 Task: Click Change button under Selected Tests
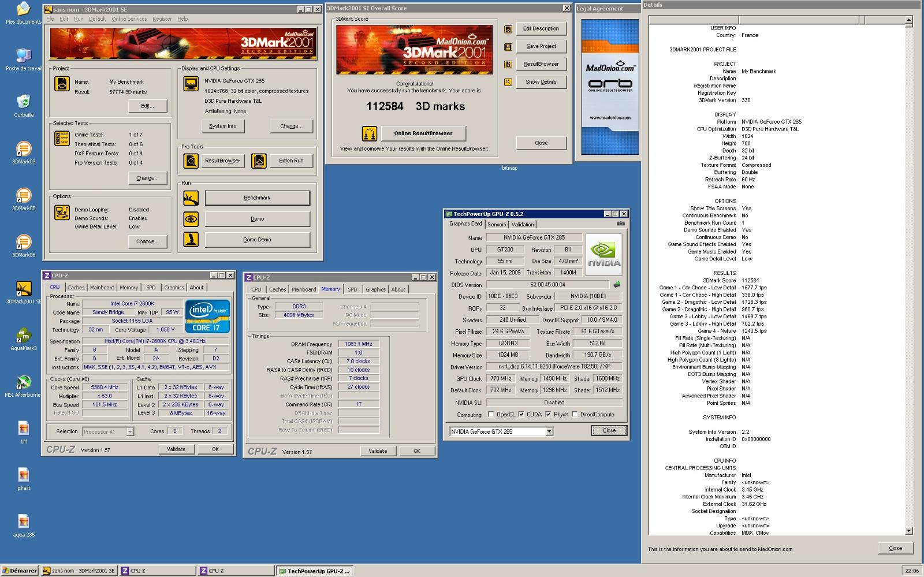(x=147, y=178)
